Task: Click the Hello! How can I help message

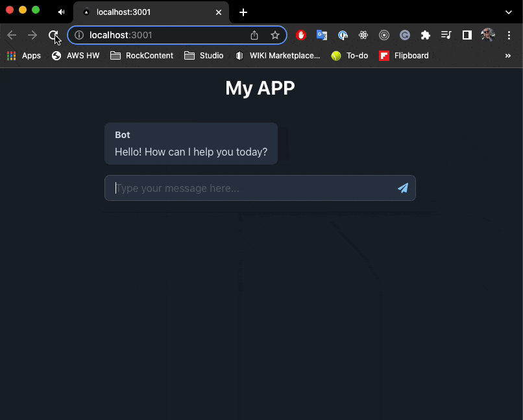Action: [191, 152]
